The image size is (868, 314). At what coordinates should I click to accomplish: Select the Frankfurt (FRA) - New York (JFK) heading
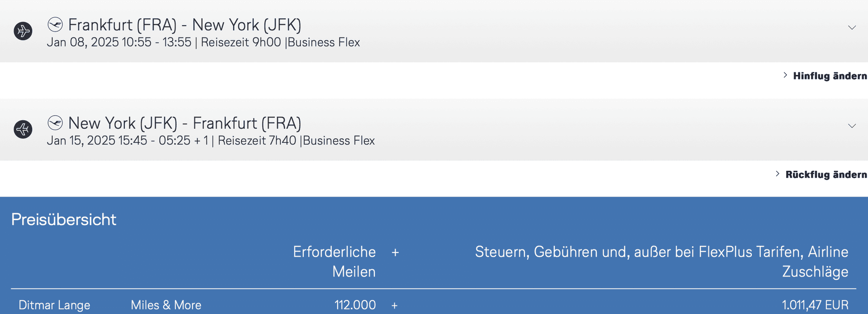point(184,25)
